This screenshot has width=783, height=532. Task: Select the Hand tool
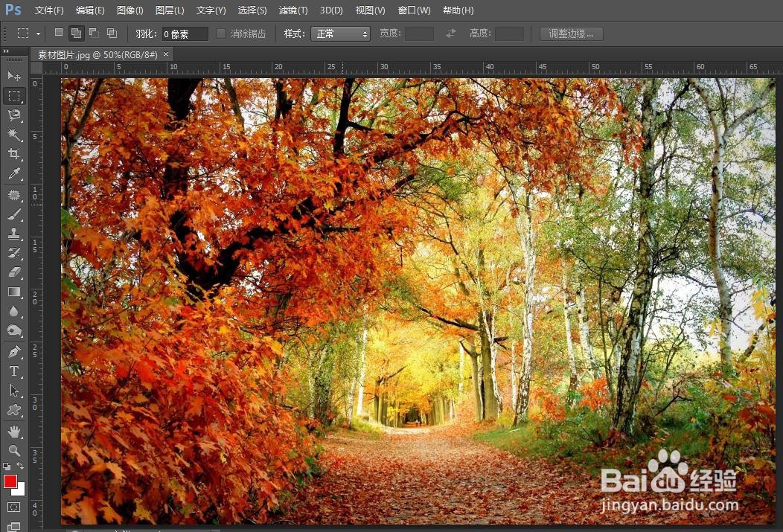[14, 431]
